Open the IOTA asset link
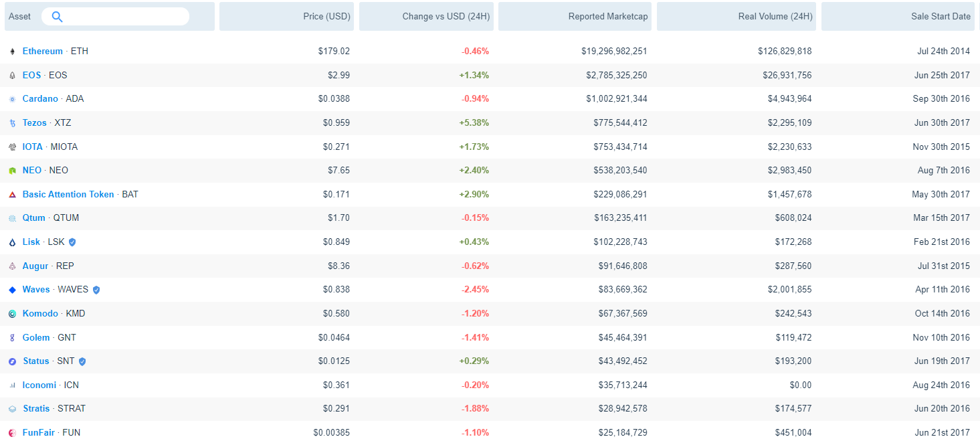This screenshot has height=443, width=980. tap(33, 147)
